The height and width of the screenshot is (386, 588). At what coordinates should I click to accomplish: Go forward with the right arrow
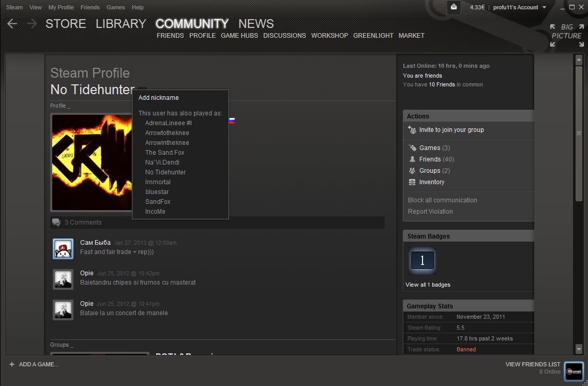32,24
